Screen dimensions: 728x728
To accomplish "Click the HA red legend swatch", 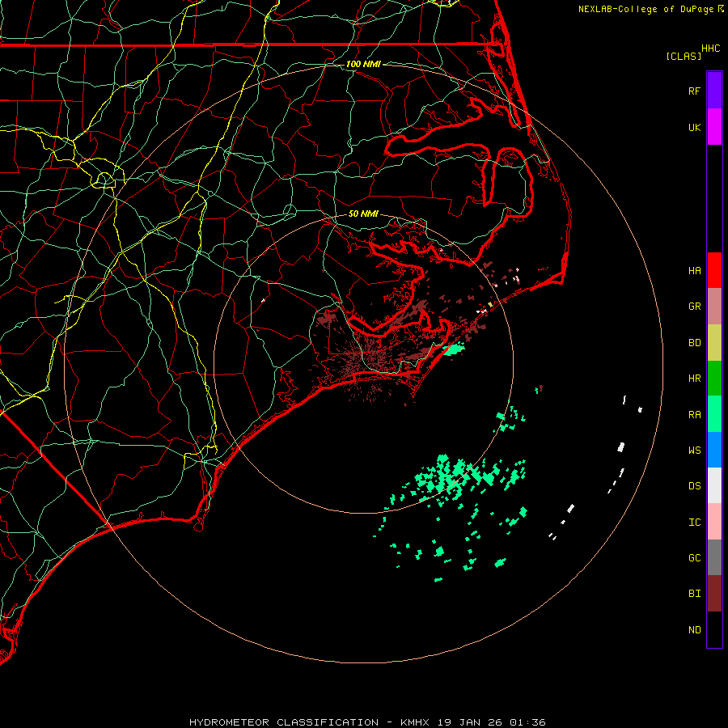I will point(714,270).
